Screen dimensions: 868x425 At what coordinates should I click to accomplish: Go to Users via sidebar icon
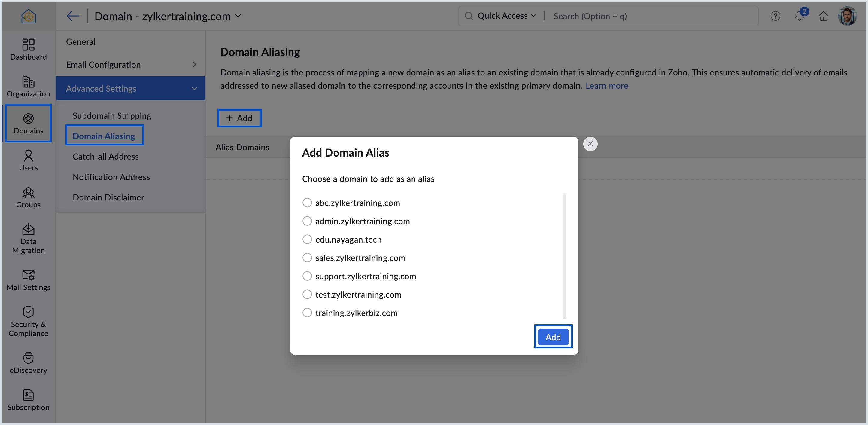(28, 160)
